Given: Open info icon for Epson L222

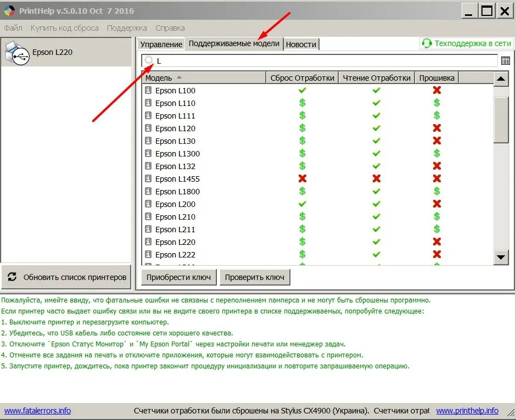Looking at the screenshot, I should click(x=148, y=254).
